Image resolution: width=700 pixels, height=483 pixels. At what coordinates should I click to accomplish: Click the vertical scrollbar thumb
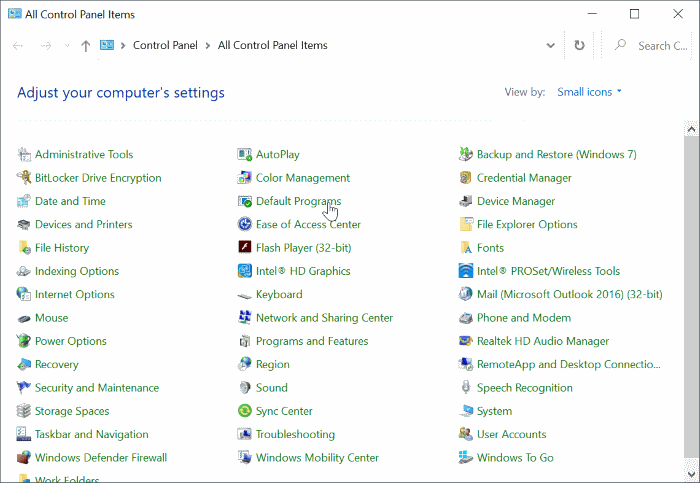click(692, 297)
